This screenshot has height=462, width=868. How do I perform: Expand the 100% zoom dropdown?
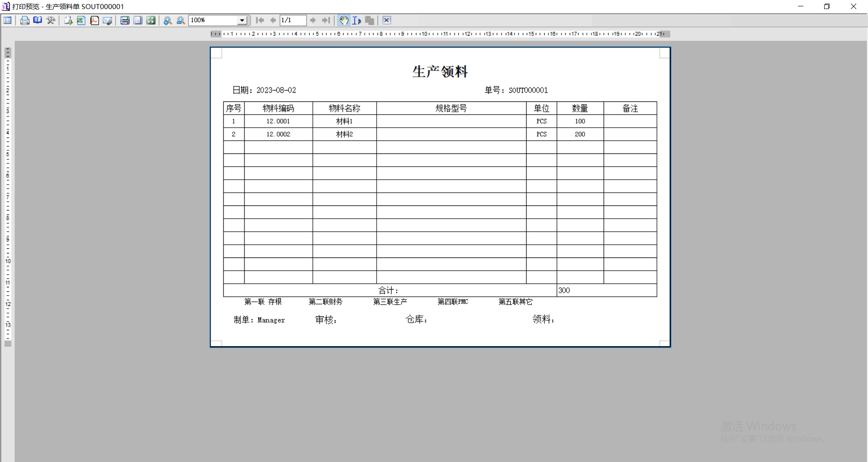[242, 20]
